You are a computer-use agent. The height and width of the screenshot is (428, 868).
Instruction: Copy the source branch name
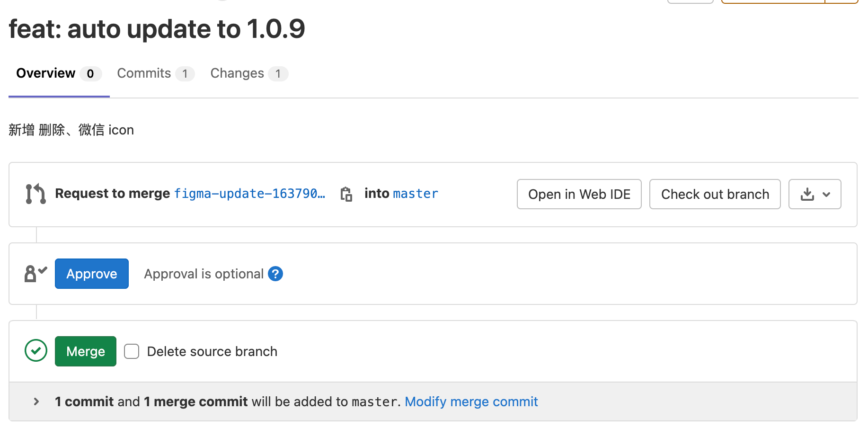346,194
